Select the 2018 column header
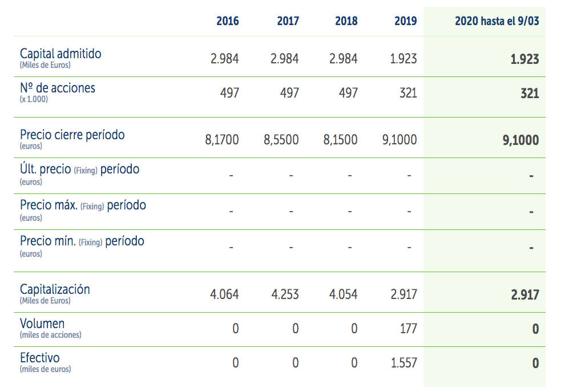Viewport: 565px width, 392px height. pos(346,21)
